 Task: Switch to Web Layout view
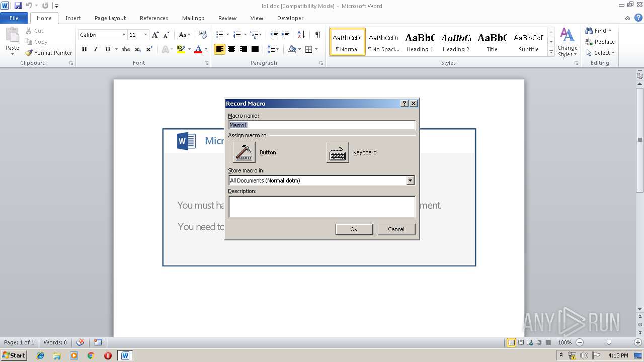coord(530,342)
